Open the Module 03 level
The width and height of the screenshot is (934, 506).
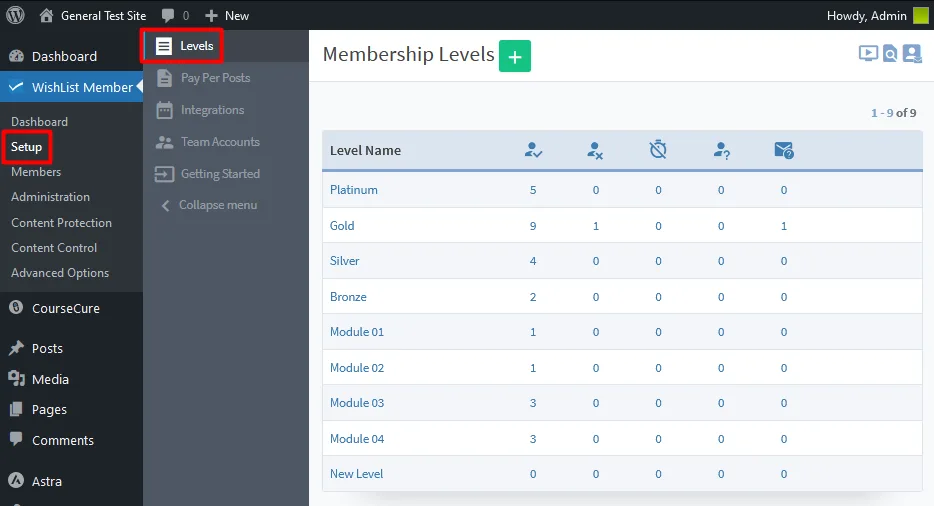click(357, 402)
